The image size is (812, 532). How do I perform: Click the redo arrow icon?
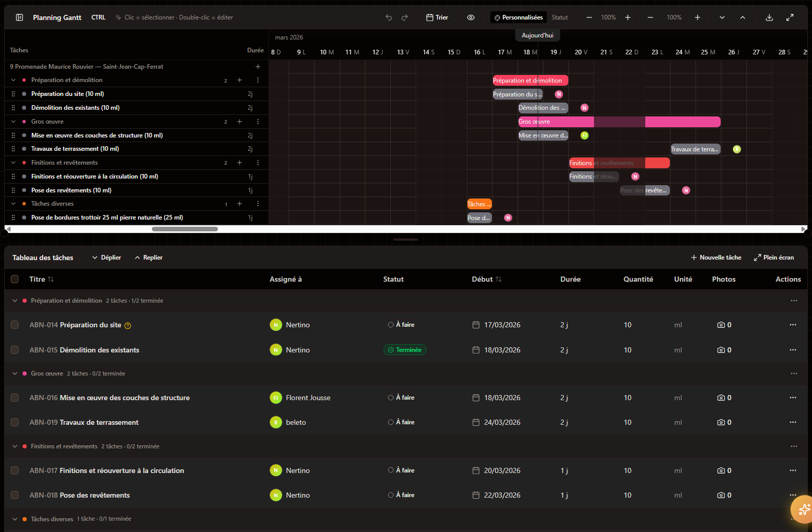tap(405, 17)
